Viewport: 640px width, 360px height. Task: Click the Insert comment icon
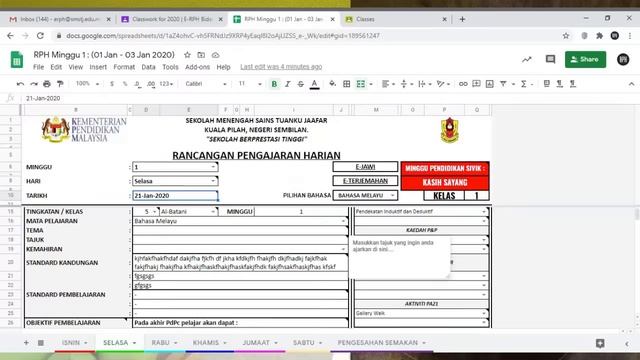(476, 84)
